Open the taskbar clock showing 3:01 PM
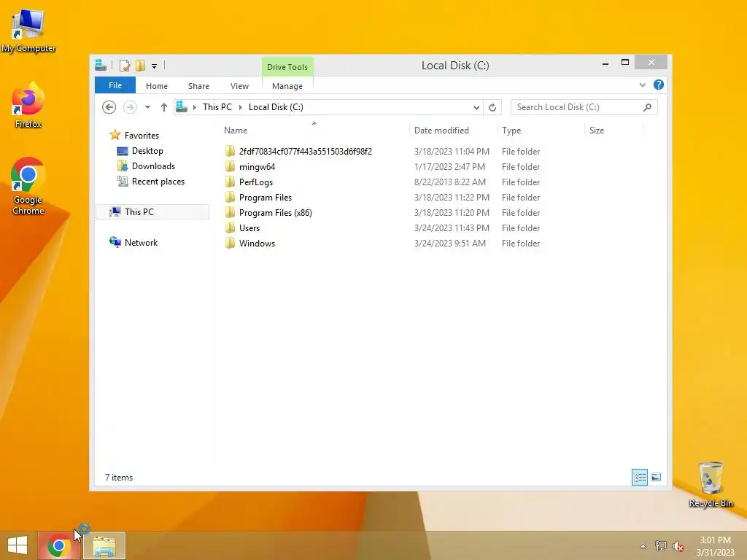Image resolution: width=747 pixels, height=560 pixels. 715,546
